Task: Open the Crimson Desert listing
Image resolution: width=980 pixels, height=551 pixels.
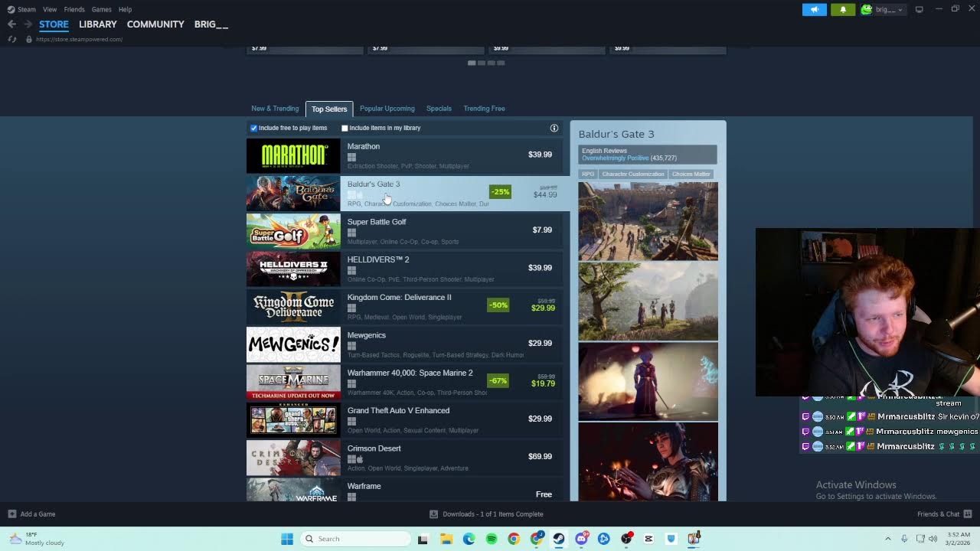Action: click(405, 457)
